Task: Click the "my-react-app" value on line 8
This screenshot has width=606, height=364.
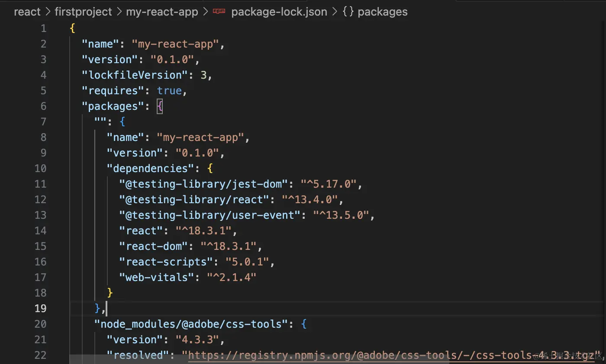Action: tap(201, 137)
